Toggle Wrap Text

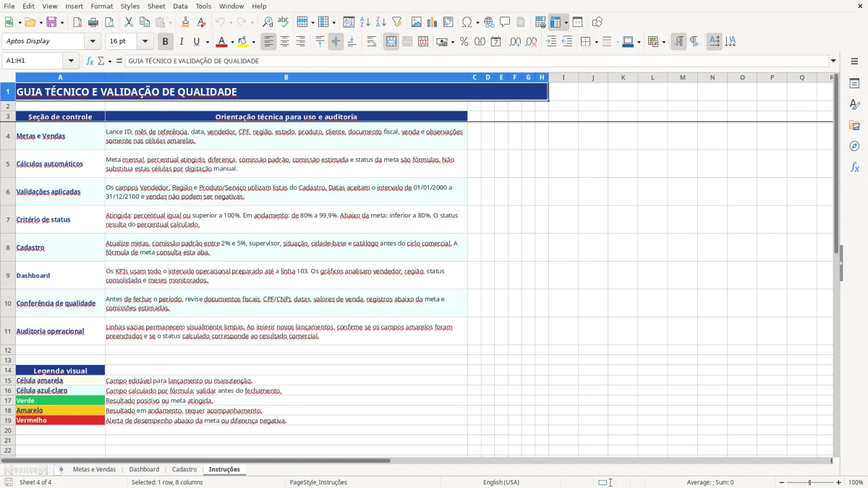[x=372, y=42]
